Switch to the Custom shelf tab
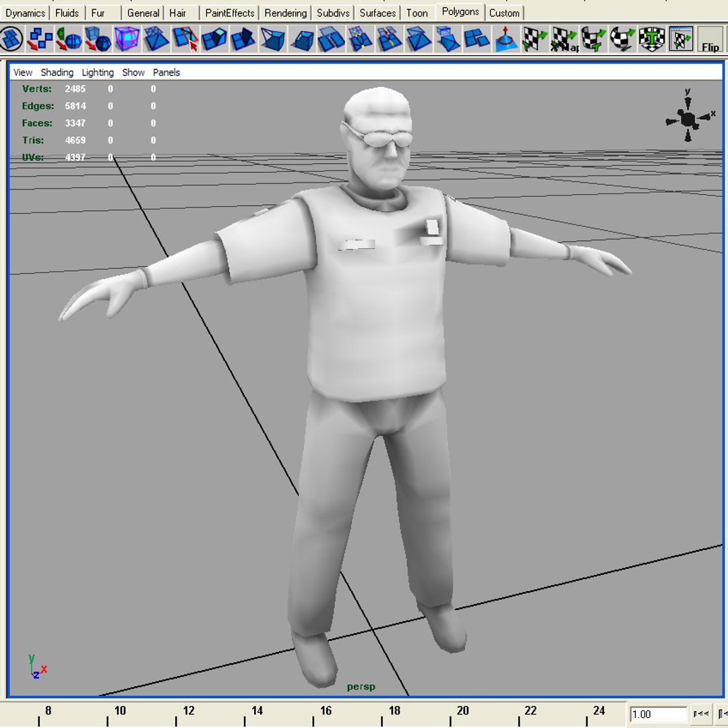728x728 pixels. [504, 13]
